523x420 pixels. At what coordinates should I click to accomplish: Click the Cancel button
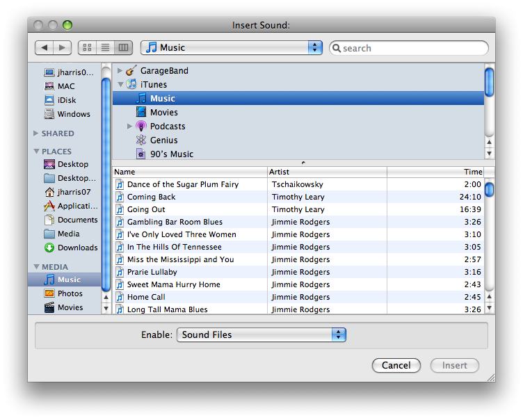click(x=396, y=365)
